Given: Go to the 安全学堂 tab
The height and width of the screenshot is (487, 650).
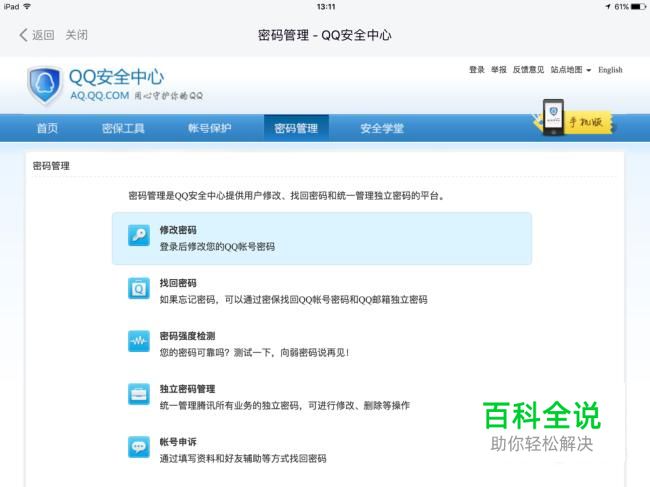Looking at the screenshot, I should [x=382, y=128].
